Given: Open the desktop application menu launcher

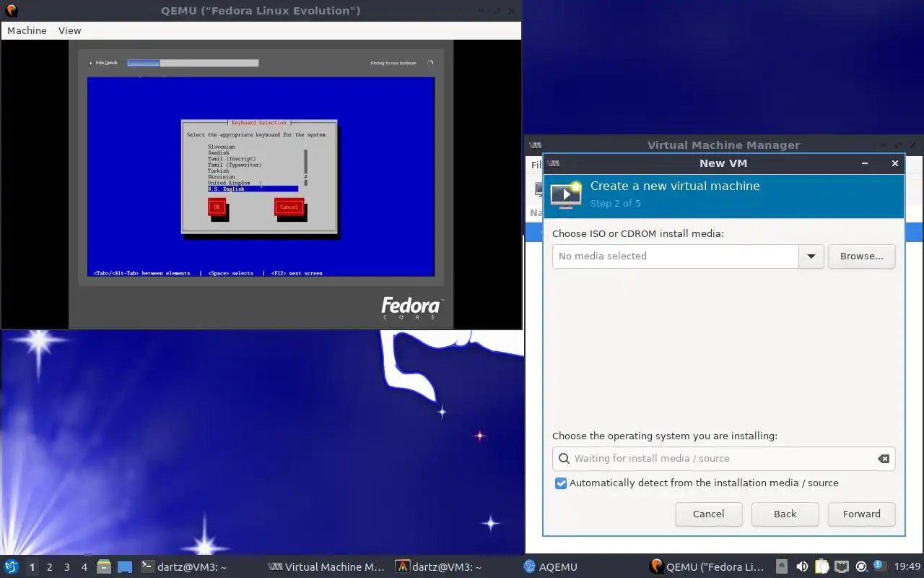Looking at the screenshot, I should tap(11, 566).
